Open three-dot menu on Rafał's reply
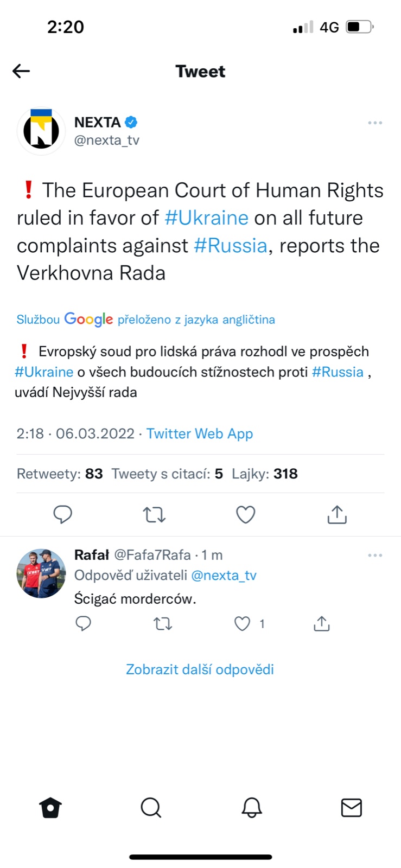The height and width of the screenshot is (868, 401). (375, 556)
